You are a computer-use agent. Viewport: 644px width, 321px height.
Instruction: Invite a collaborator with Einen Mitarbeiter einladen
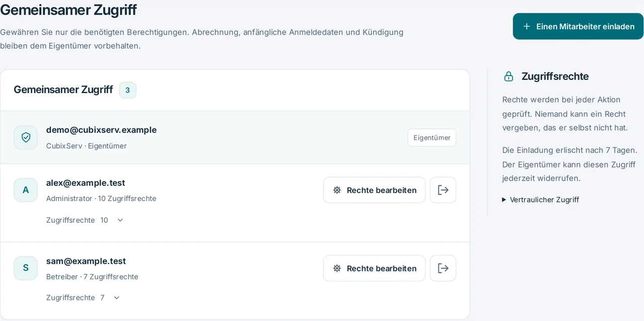(x=578, y=26)
